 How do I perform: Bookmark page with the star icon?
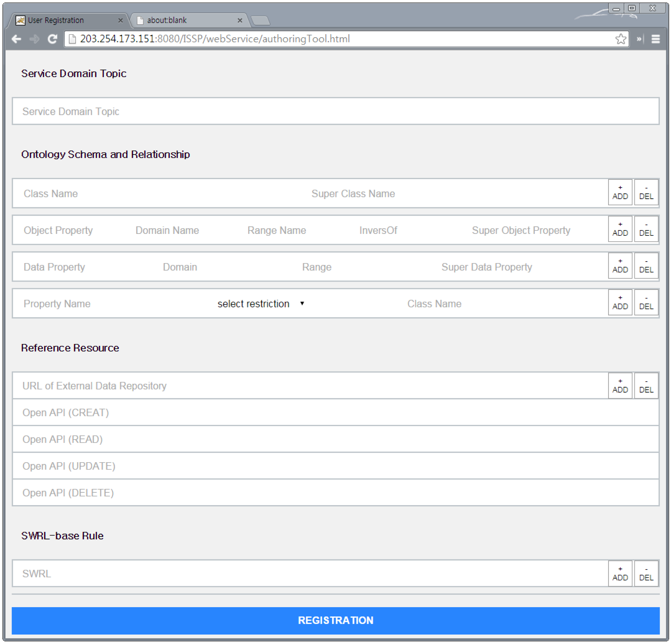620,39
